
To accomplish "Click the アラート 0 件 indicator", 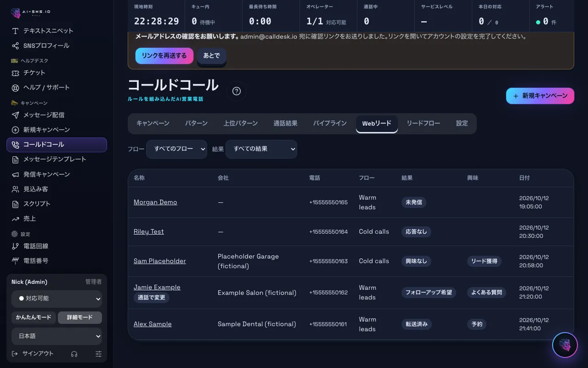I will (x=551, y=16).
